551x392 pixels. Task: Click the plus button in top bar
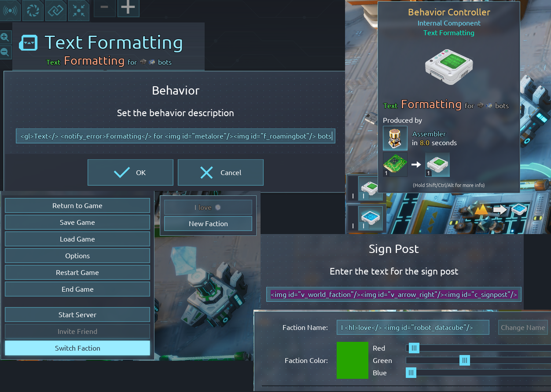(128, 8)
